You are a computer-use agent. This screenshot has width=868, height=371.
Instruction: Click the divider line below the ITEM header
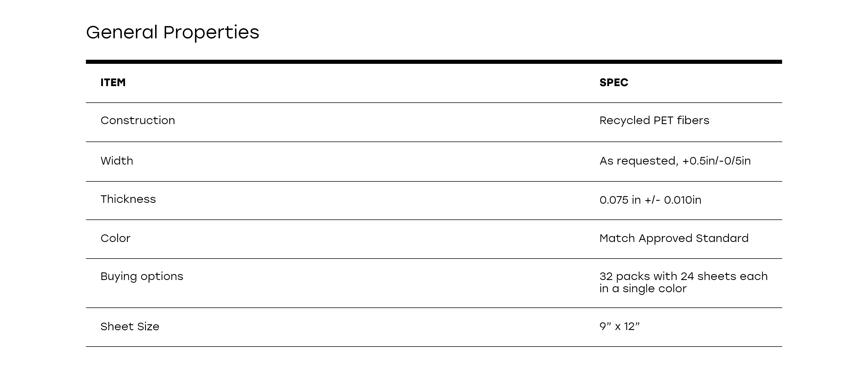[x=434, y=103]
